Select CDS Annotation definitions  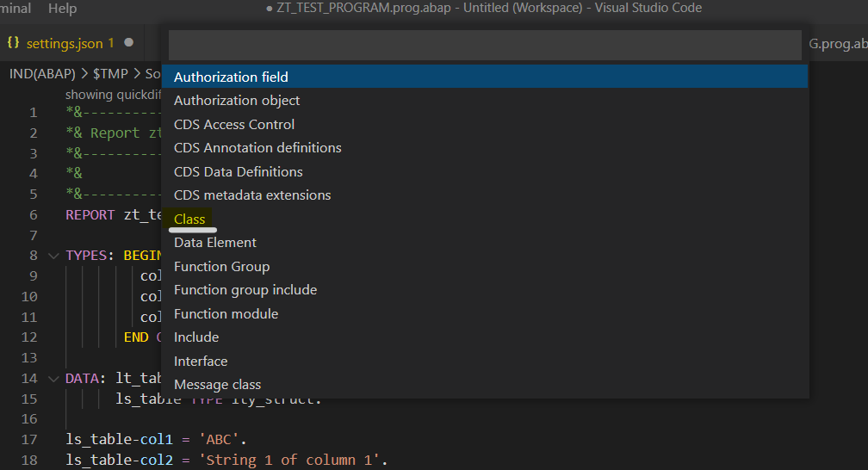[x=257, y=148]
